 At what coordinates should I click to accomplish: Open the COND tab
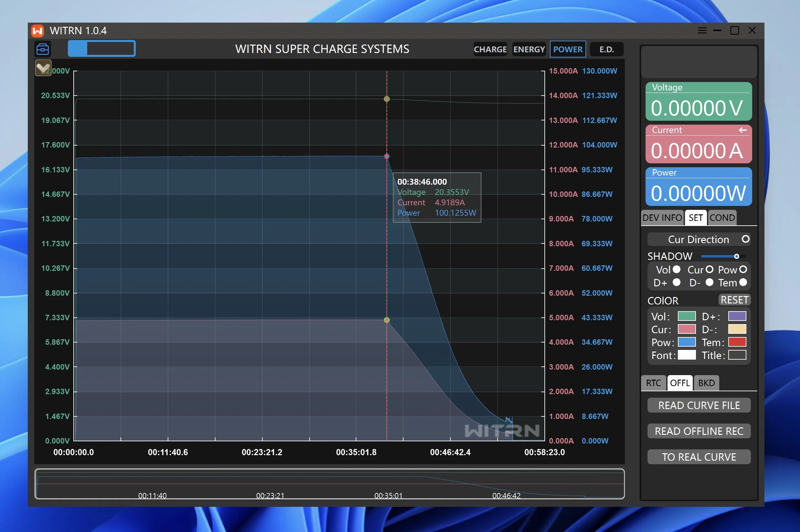coord(722,218)
